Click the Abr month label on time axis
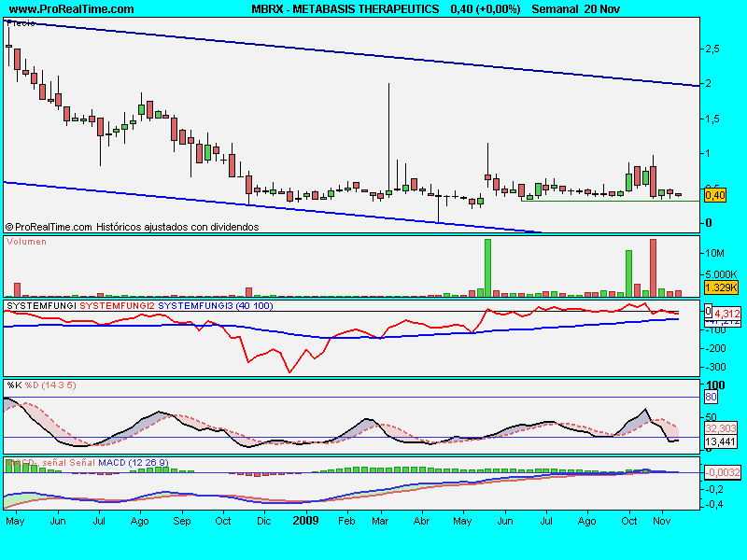This screenshot has width=747, height=560. 421,521
